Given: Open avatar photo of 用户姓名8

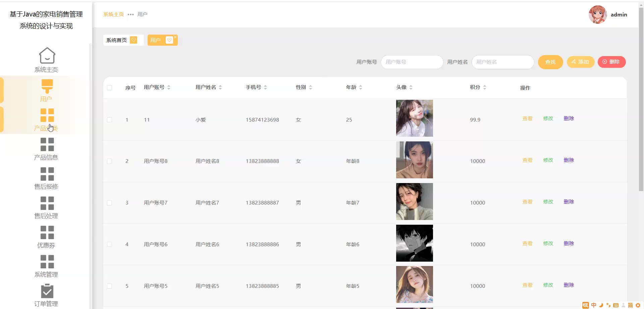Looking at the screenshot, I should point(415,160).
